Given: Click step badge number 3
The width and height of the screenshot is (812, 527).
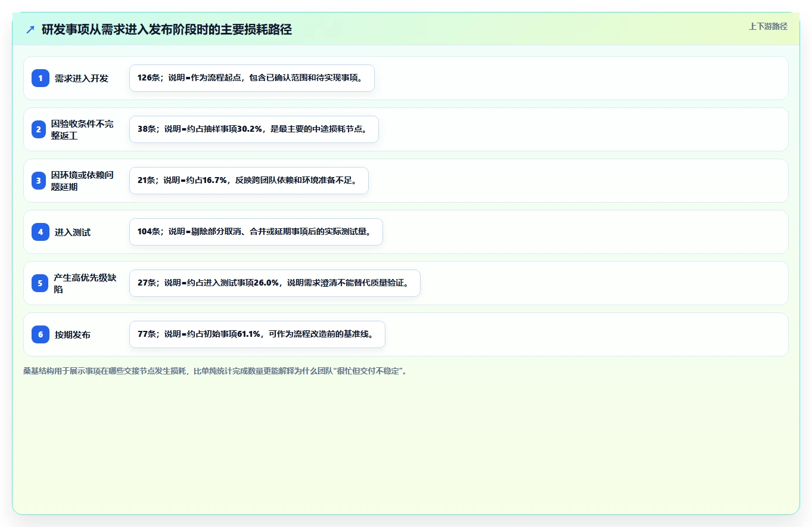Looking at the screenshot, I should tap(39, 181).
